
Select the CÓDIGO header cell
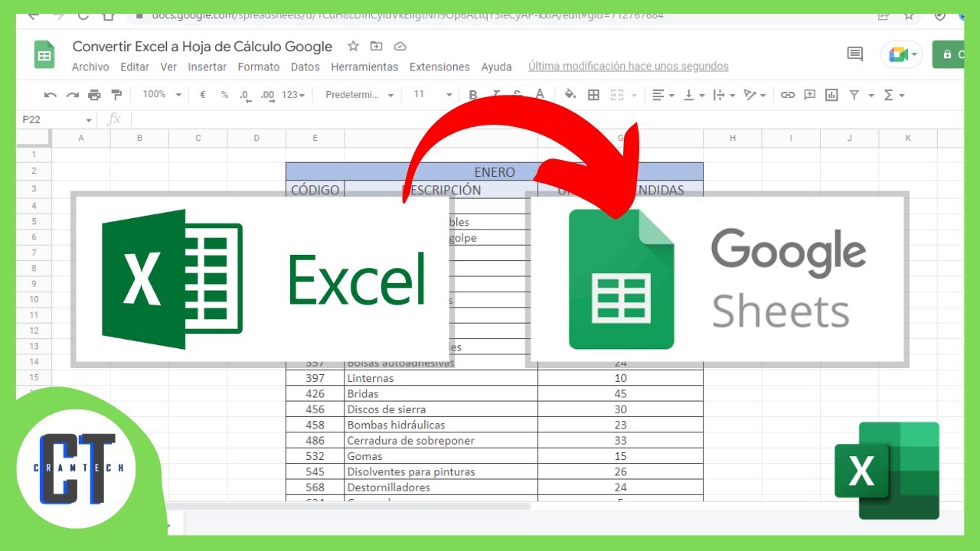pos(315,190)
